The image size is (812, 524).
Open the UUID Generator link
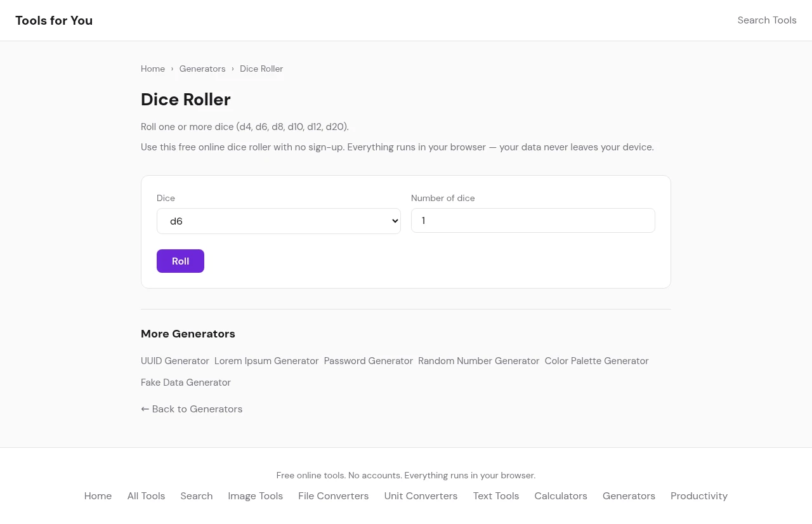point(175,361)
